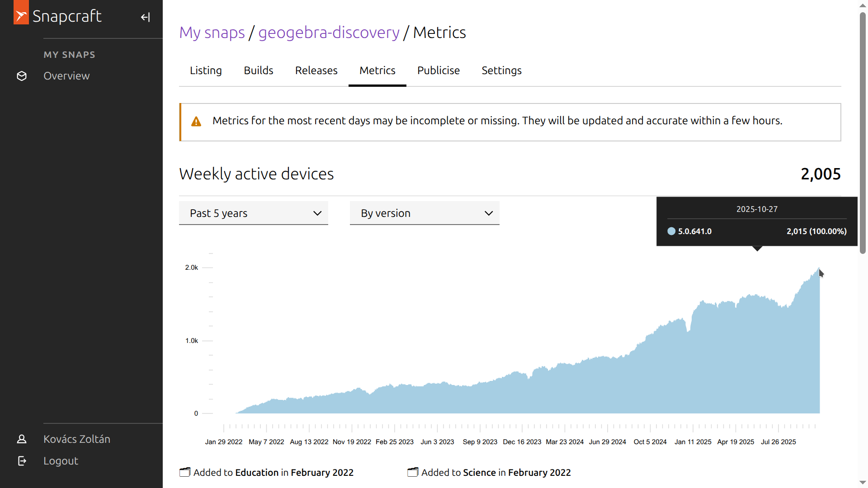The width and height of the screenshot is (868, 488).
Task: Click the warning triangle icon
Action: [x=196, y=121]
